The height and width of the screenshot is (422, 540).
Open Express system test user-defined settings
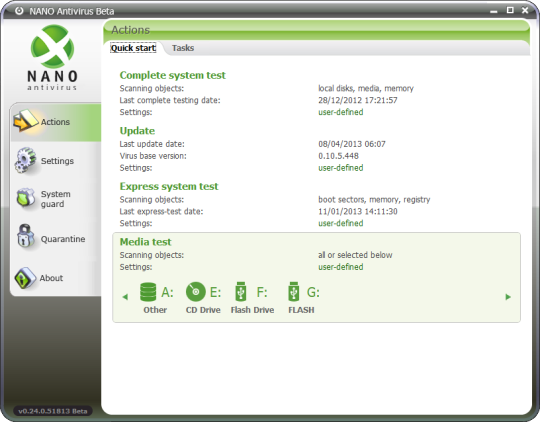coord(341,223)
